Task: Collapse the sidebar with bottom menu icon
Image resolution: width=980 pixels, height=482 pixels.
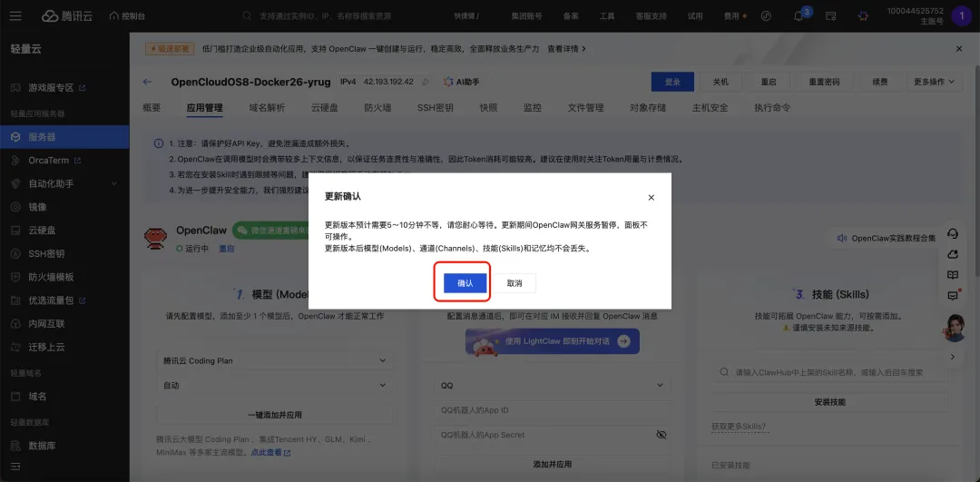Action: pos(15,467)
